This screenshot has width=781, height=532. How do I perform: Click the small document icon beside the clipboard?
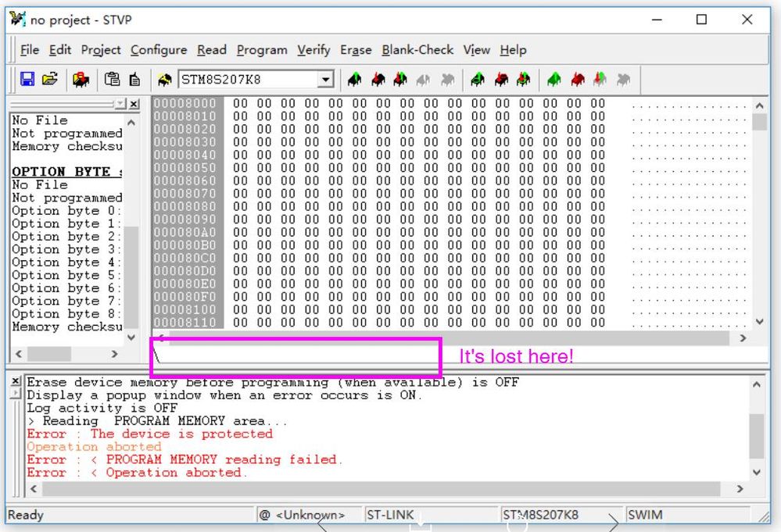coord(134,79)
